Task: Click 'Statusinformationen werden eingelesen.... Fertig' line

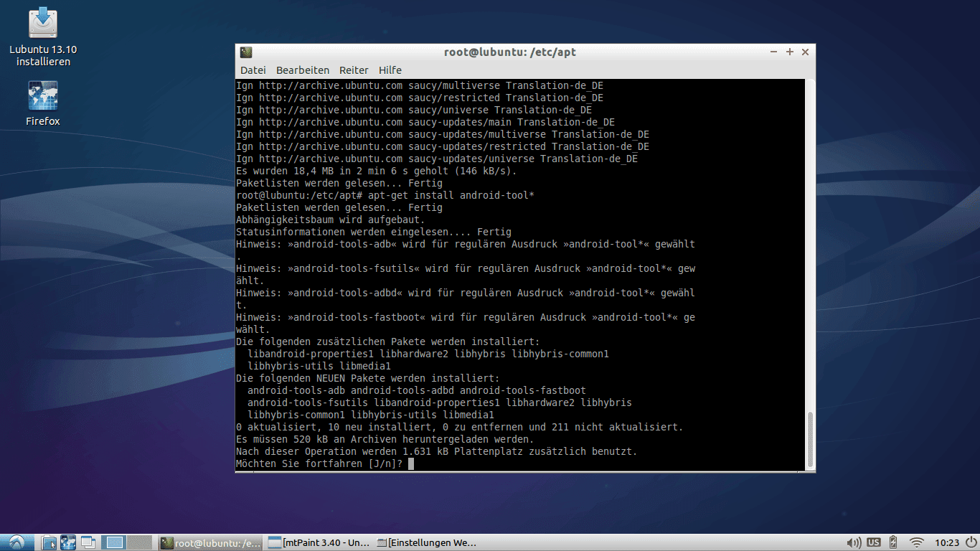Action: [x=374, y=232]
